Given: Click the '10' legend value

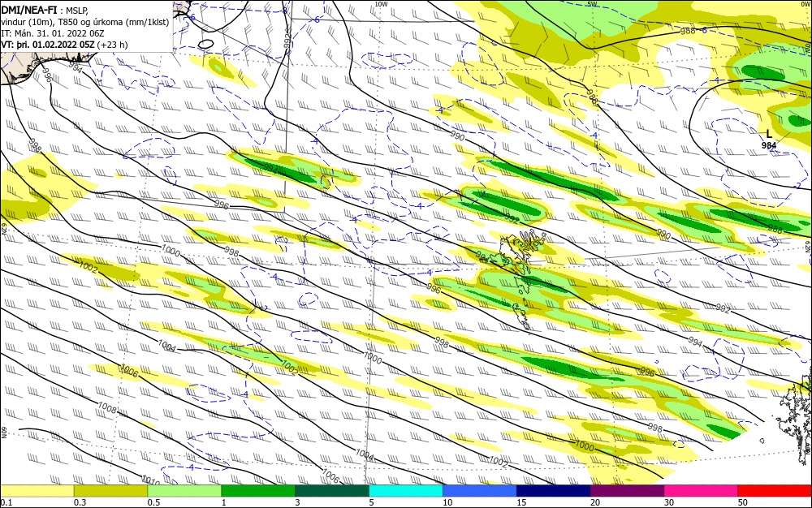Looking at the screenshot, I should coord(447,502).
